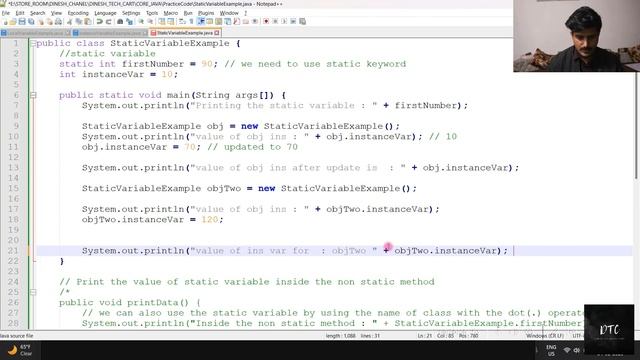Switch to the first document tab

tap(36, 33)
